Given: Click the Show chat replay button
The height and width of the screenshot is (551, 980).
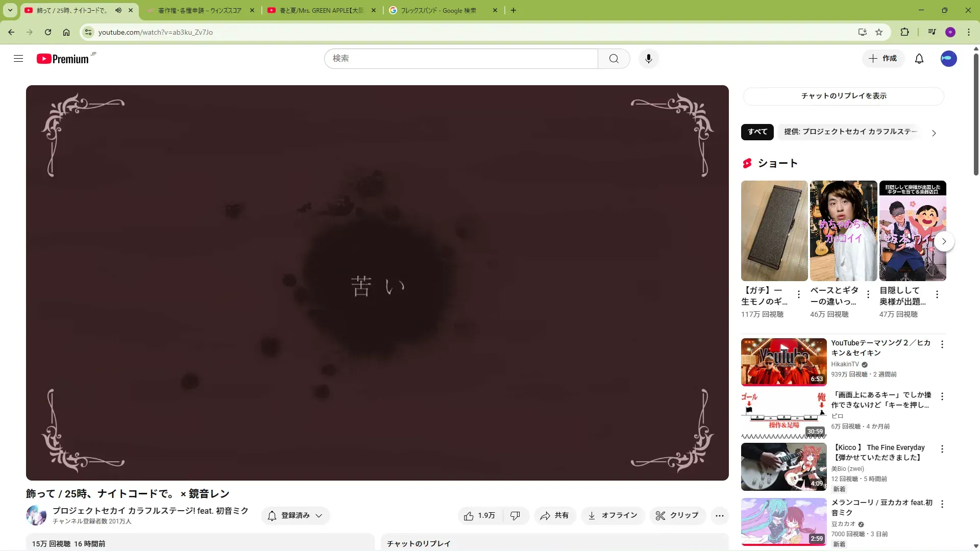Looking at the screenshot, I should coord(843,96).
